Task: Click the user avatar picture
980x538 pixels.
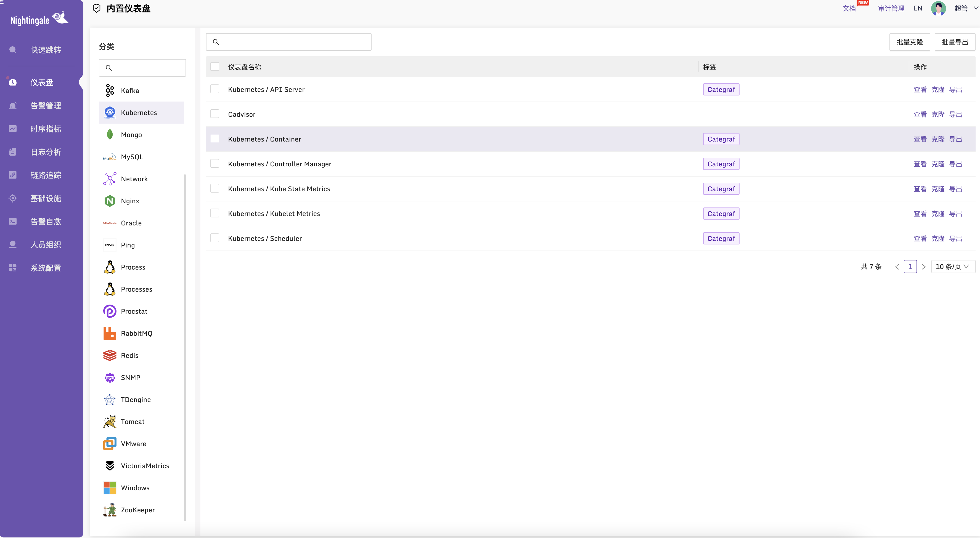Action: (x=938, y=8)
